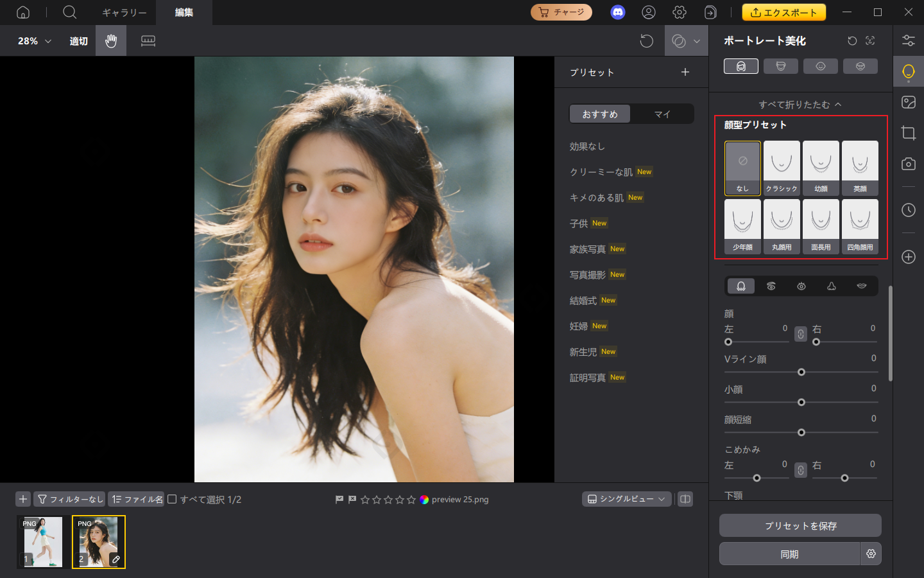Image resolution: width=924 pixels, height=578 pixels.
Task: Select the hair/face category icon in ポートレート美化
Action: point(741,66)
